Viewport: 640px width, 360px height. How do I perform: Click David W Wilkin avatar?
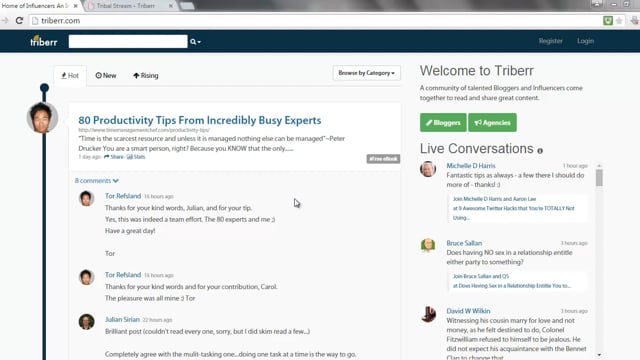[x=428, y=314]
